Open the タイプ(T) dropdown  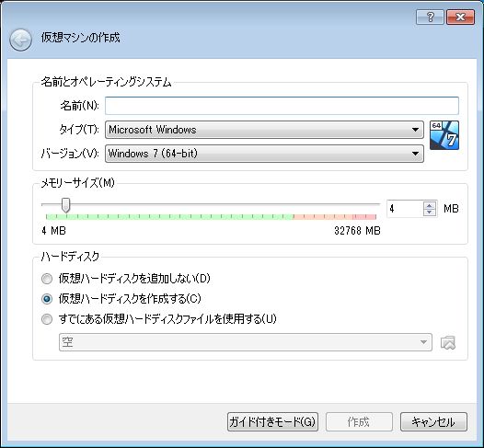(x=264, y=130)
